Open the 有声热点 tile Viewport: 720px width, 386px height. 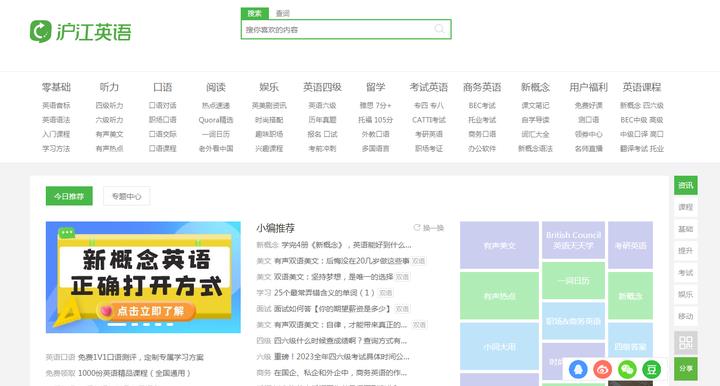[499, 296]
